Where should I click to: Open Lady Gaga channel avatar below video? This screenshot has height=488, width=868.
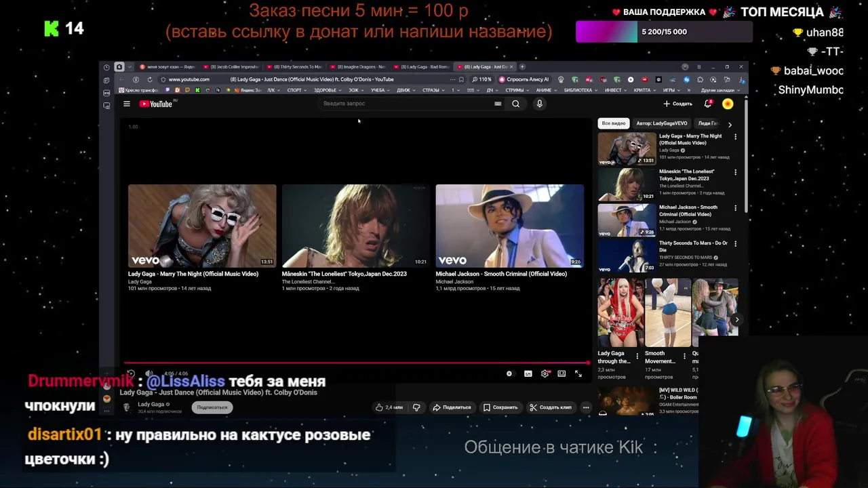click(x=126, y=407)
